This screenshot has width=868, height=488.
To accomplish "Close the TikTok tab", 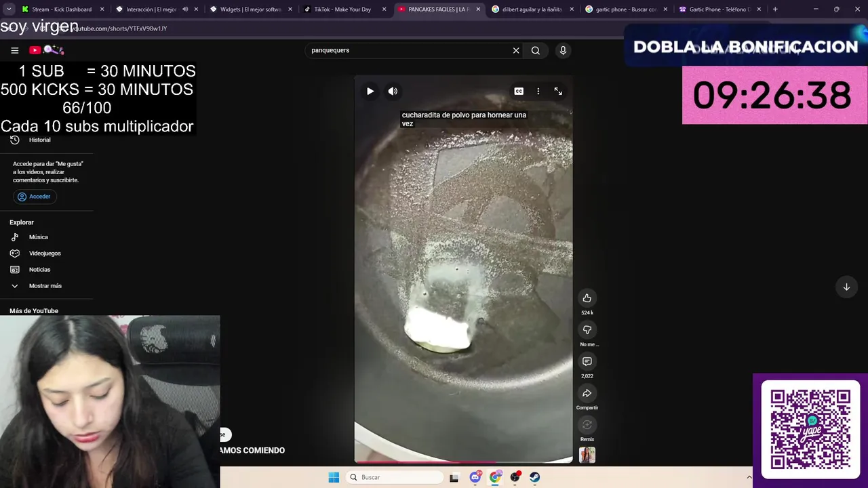I will tap(384, 9).
